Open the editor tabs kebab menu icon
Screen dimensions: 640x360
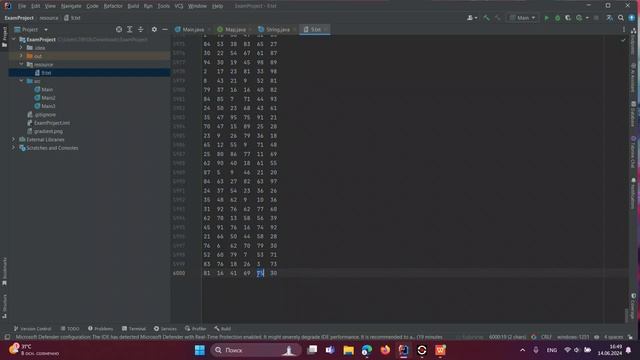point(624,29)
